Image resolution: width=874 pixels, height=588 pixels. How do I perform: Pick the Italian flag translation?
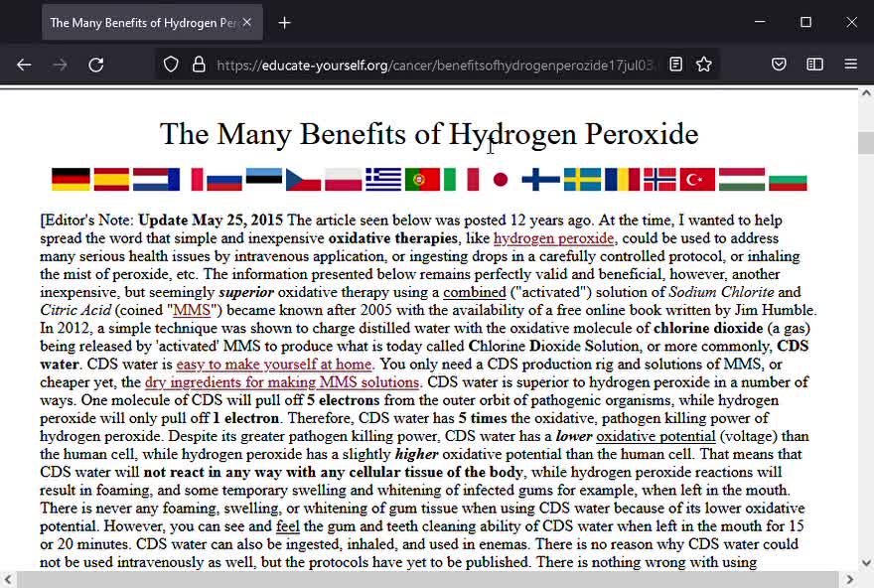[x=462, y=180]
